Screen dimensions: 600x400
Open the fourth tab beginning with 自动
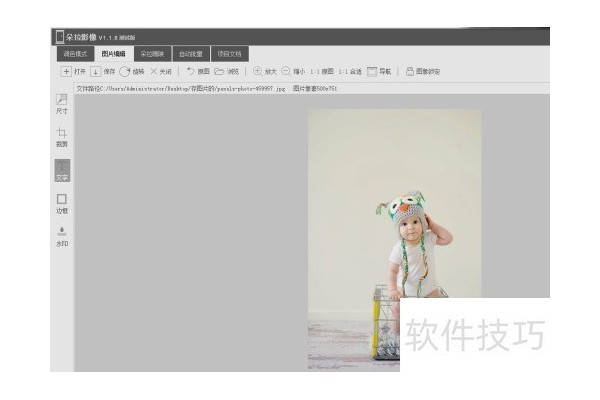coord(191,54)
